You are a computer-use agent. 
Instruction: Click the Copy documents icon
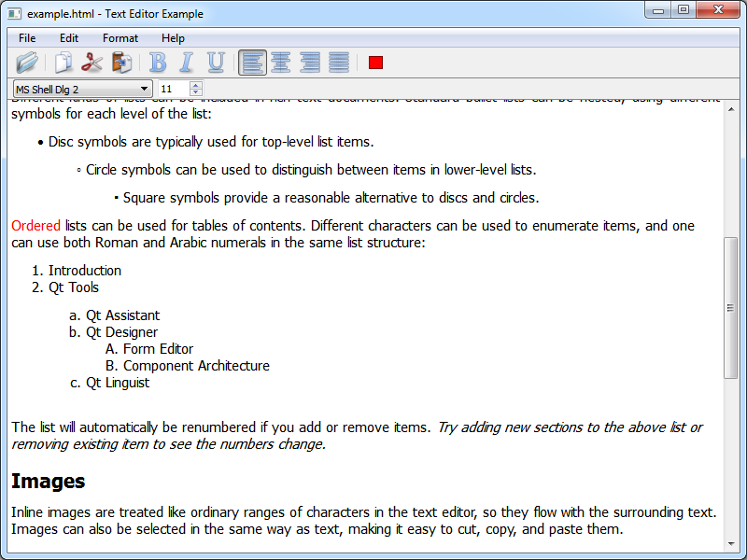[63, 63]
